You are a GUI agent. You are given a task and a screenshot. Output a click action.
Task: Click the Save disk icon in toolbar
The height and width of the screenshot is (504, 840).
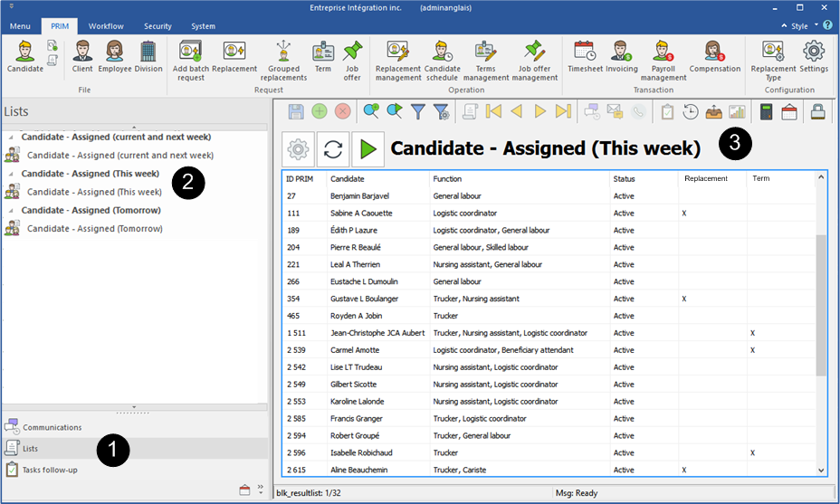point(296,111)
